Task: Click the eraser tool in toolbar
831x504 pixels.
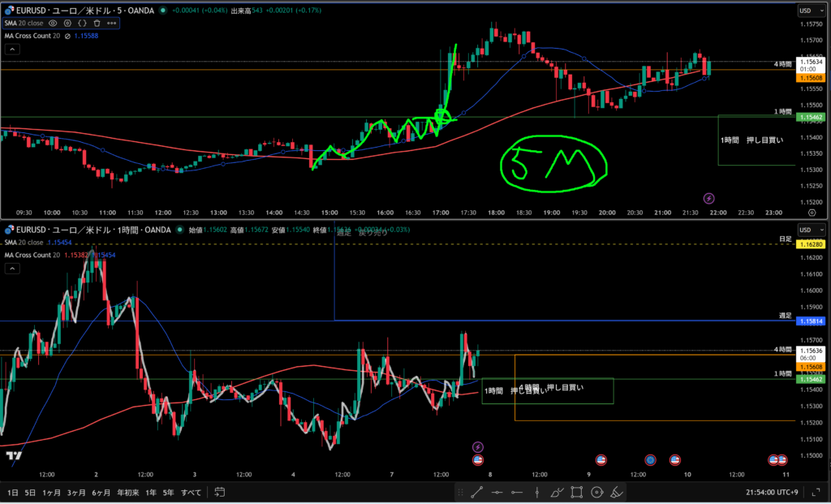Action: click(x=616, y=492)
